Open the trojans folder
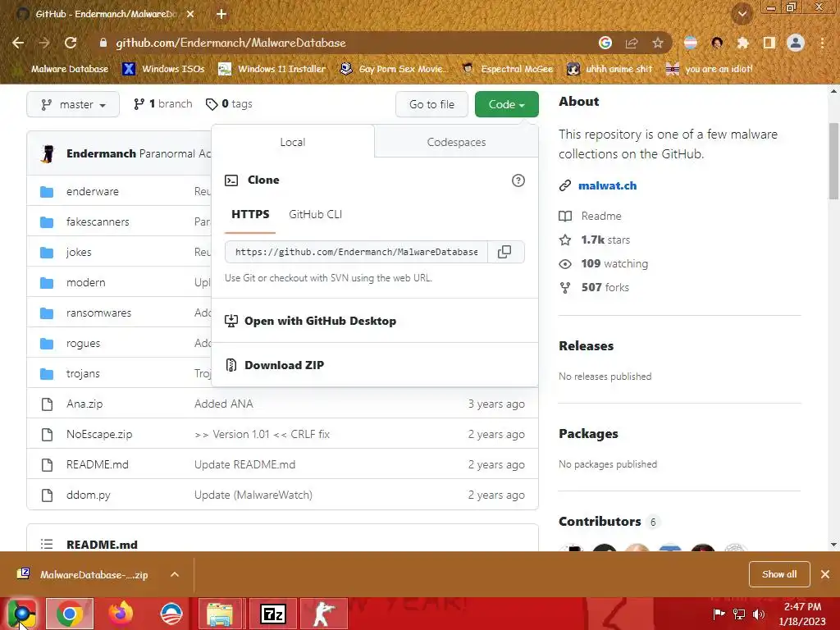 [x=83, y=373]
